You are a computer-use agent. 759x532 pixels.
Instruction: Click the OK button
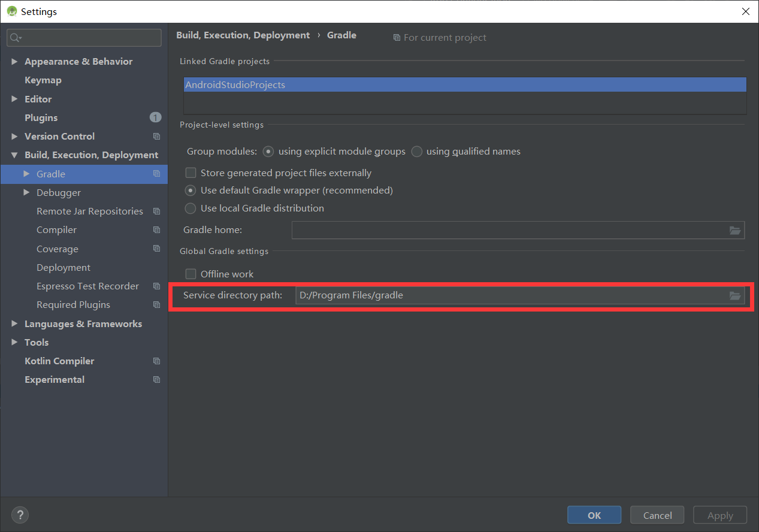point(594,515)
